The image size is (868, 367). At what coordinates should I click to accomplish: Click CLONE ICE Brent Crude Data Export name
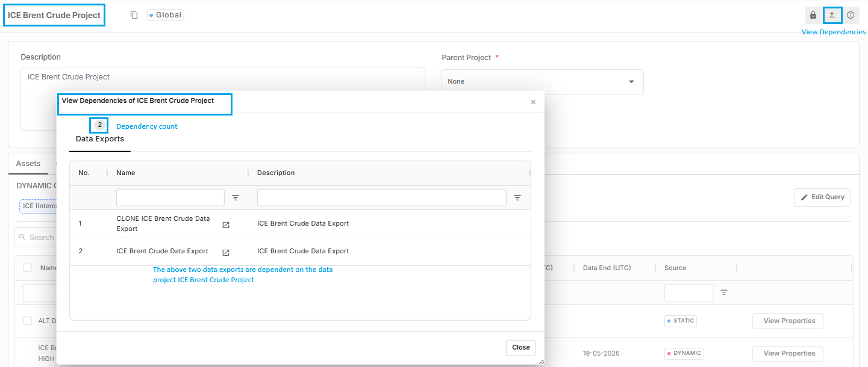163,223
